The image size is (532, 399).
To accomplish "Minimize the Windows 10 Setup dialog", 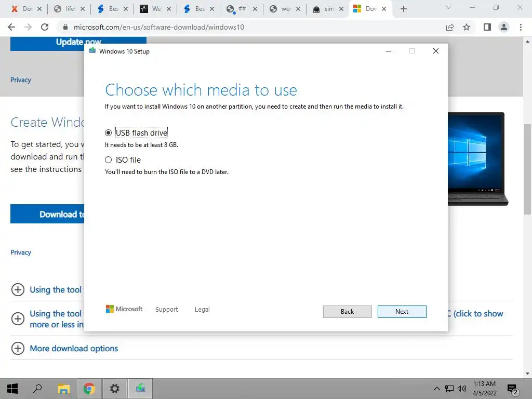I will pos(389,51).
